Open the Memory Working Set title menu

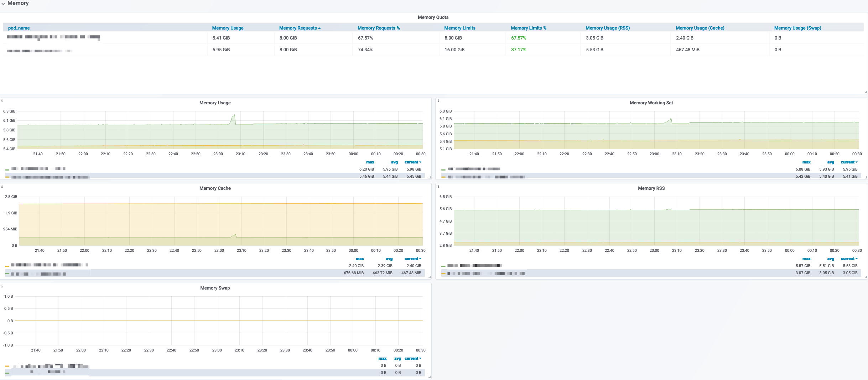pos(651,103)
